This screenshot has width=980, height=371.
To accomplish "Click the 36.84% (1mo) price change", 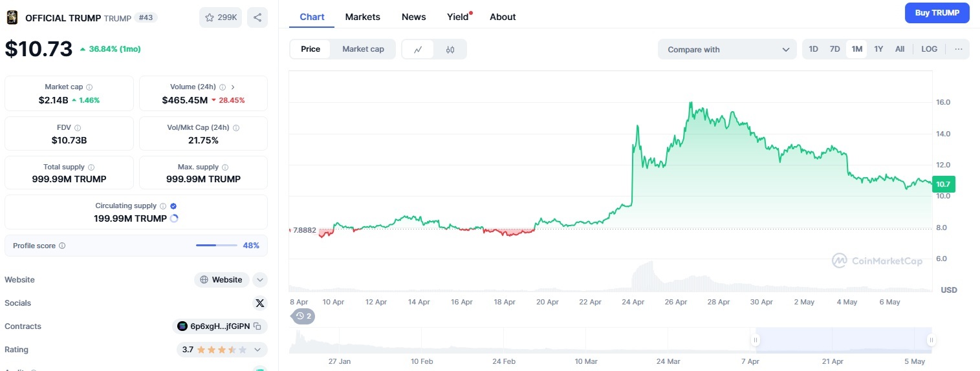I will point(110,49).
